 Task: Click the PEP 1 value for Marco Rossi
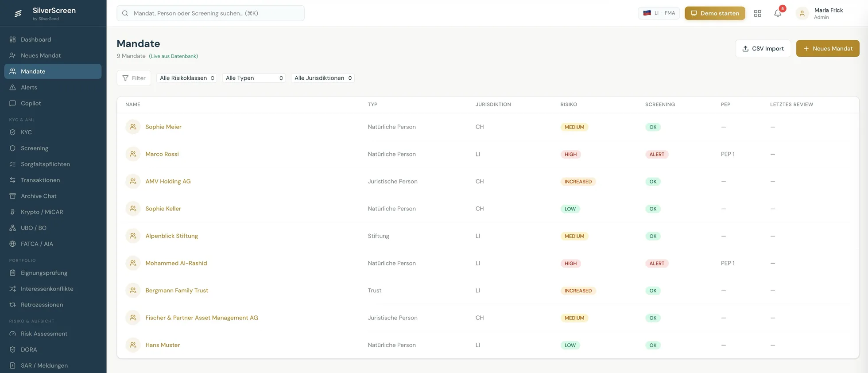[x=728, y=154]
